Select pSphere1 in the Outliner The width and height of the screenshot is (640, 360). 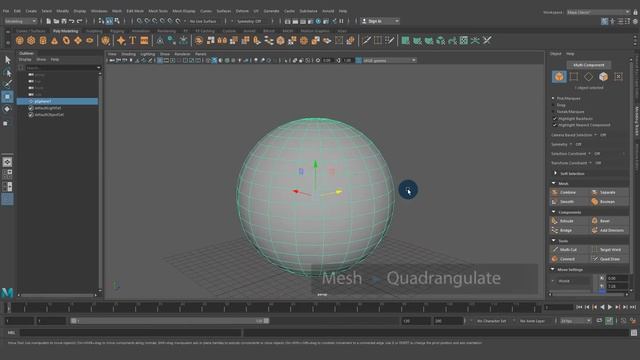[57, 101]
